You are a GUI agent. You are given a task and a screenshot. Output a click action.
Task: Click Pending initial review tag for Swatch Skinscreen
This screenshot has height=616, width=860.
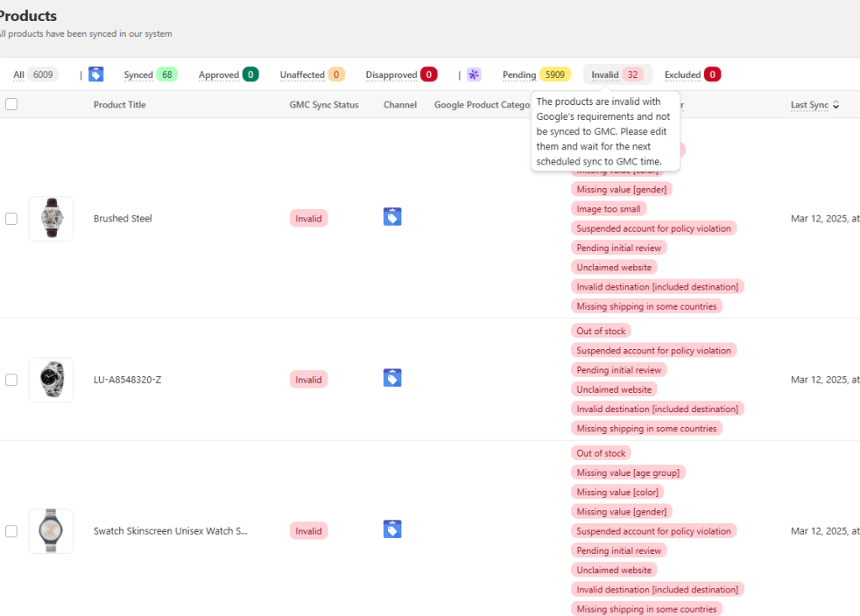point(619,551)
